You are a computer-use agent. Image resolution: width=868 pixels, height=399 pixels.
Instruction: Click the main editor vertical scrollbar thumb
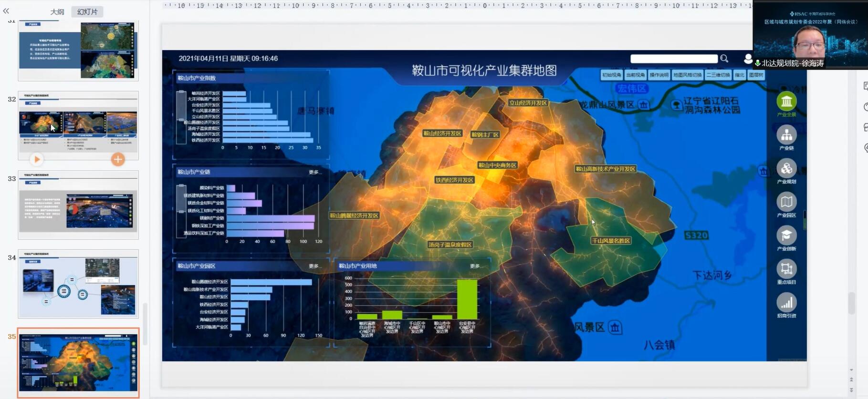coord(851,303)
